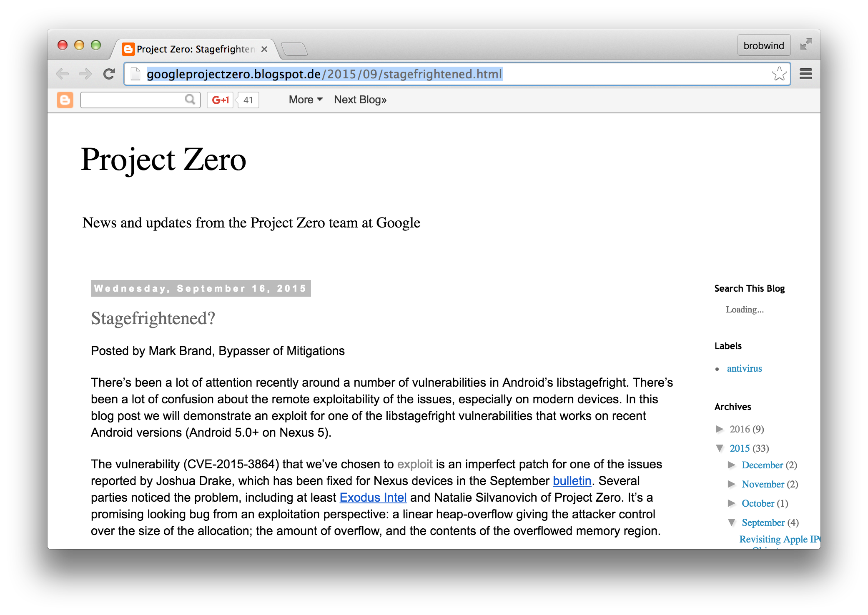Open the 2015 archive link

[x=740, y=448]
